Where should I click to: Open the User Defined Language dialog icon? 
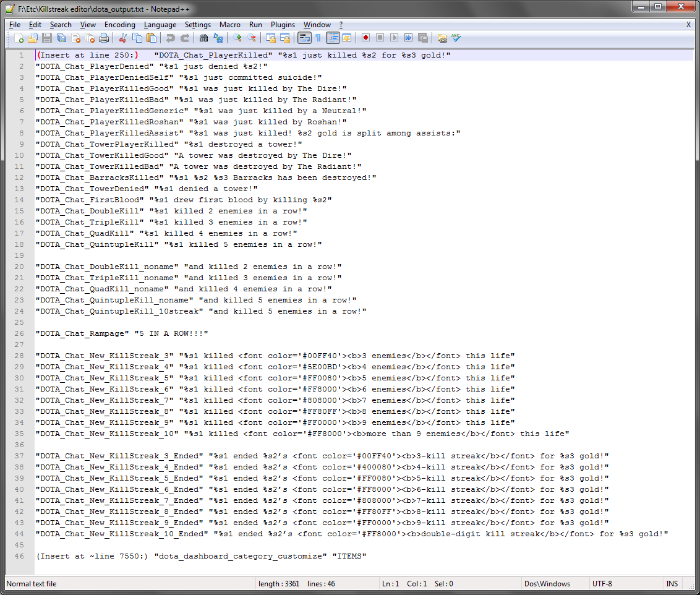[x=347, y=38]
